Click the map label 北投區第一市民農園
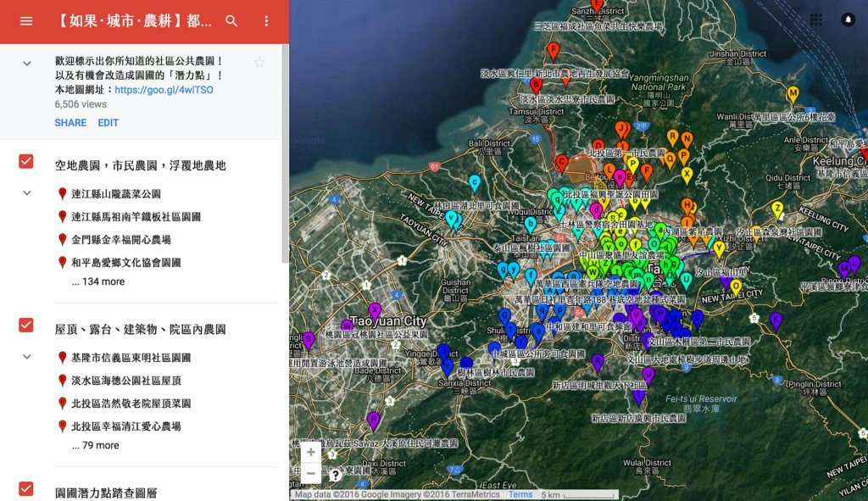This screenshot has height=501, width=868. pyautogui.click(x=626, y=153)
